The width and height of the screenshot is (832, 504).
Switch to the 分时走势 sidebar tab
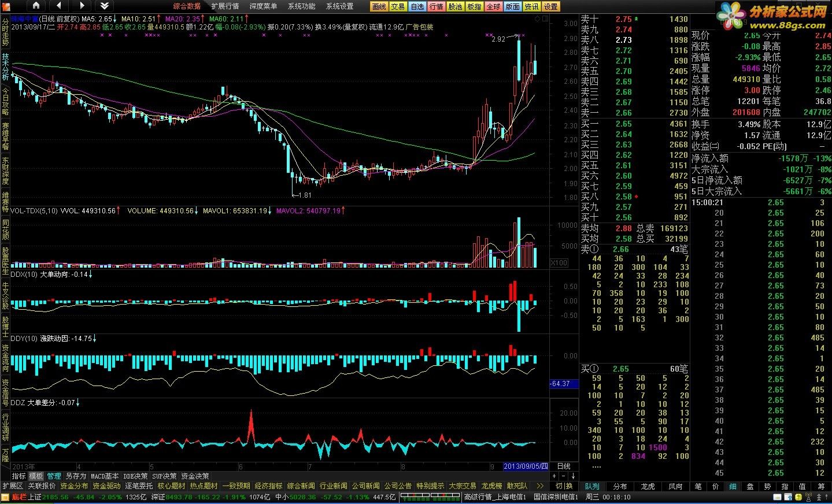[x=5, y=32]
